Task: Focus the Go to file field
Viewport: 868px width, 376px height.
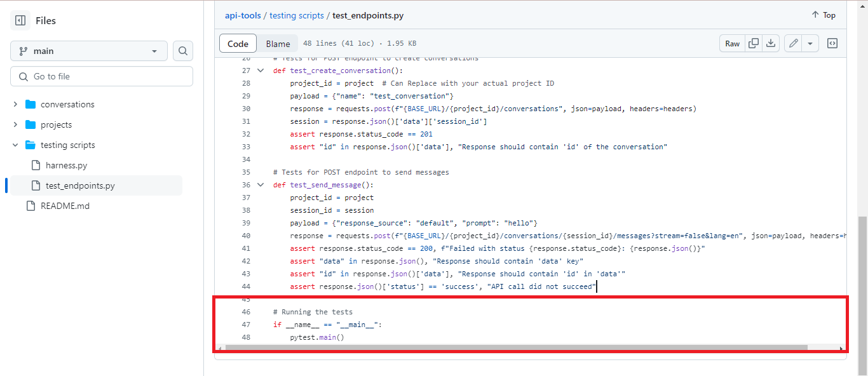Action: 102,76
